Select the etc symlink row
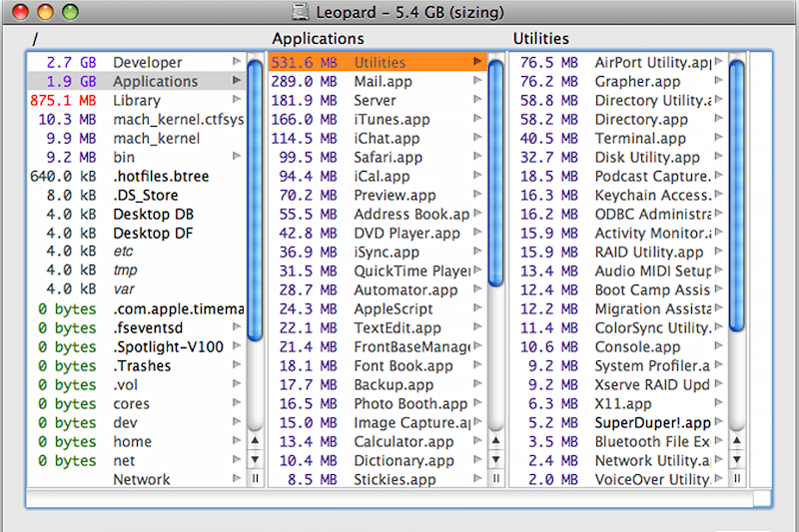 pyautogui.click(x=137, y=252)
